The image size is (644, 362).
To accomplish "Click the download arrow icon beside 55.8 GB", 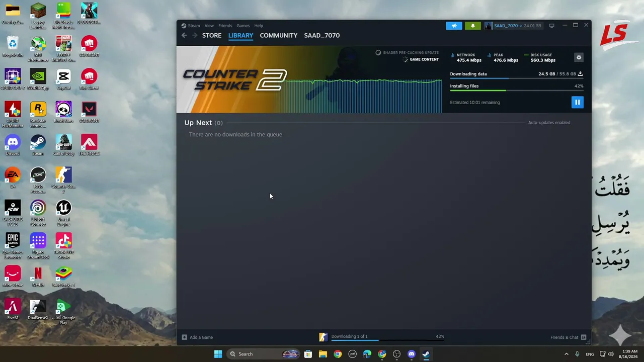I will coord(580,74).
